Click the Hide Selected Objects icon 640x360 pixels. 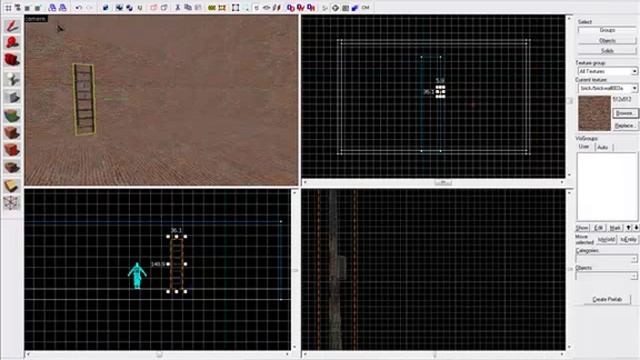pyautogui.click(x=154, y=7)
